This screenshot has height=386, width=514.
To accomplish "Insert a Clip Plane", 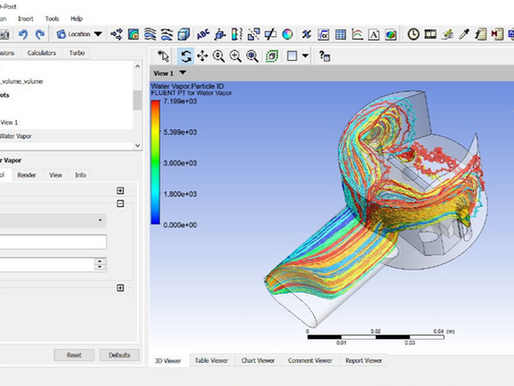I will (x=270, y=34).
